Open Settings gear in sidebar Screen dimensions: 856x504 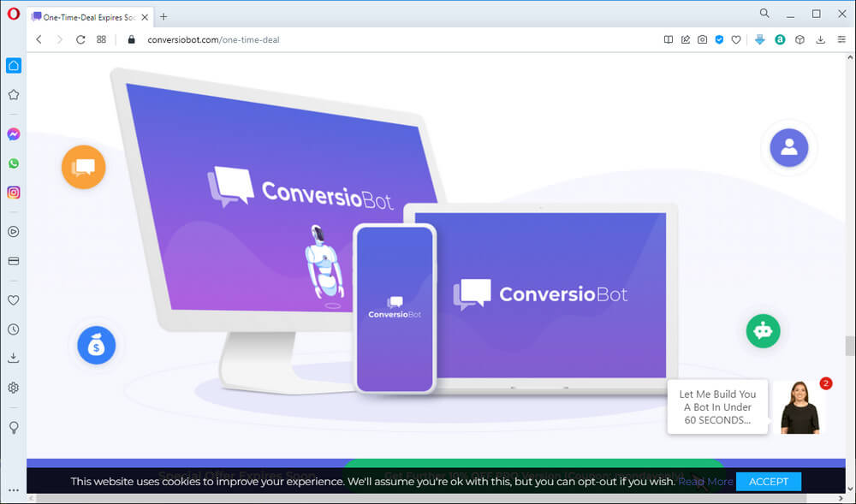point(14,388)
